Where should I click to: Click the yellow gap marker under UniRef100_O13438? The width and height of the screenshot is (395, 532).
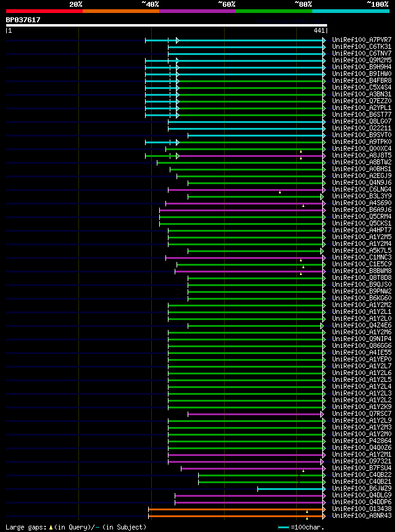(307, 512)
